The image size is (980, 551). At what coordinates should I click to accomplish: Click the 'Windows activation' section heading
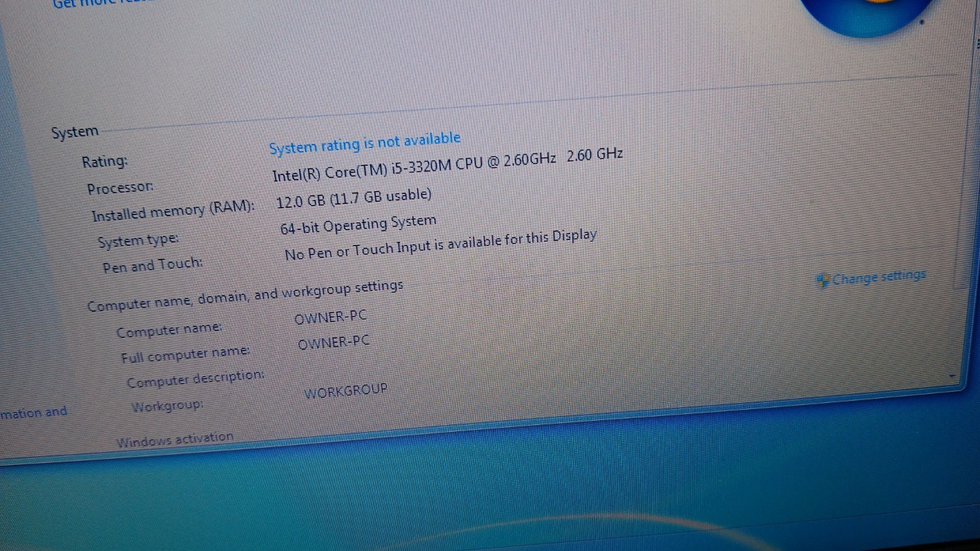click(x=175, y=440)
